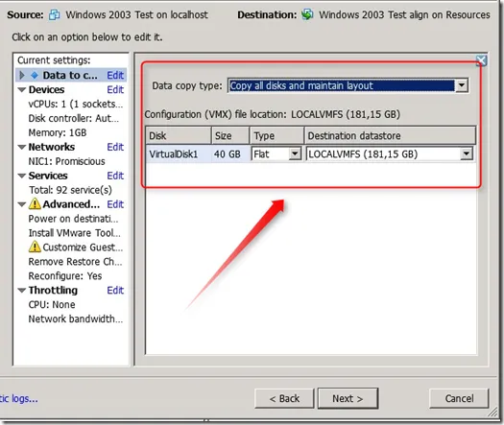Select the CPU: None row

click(52, 304)
